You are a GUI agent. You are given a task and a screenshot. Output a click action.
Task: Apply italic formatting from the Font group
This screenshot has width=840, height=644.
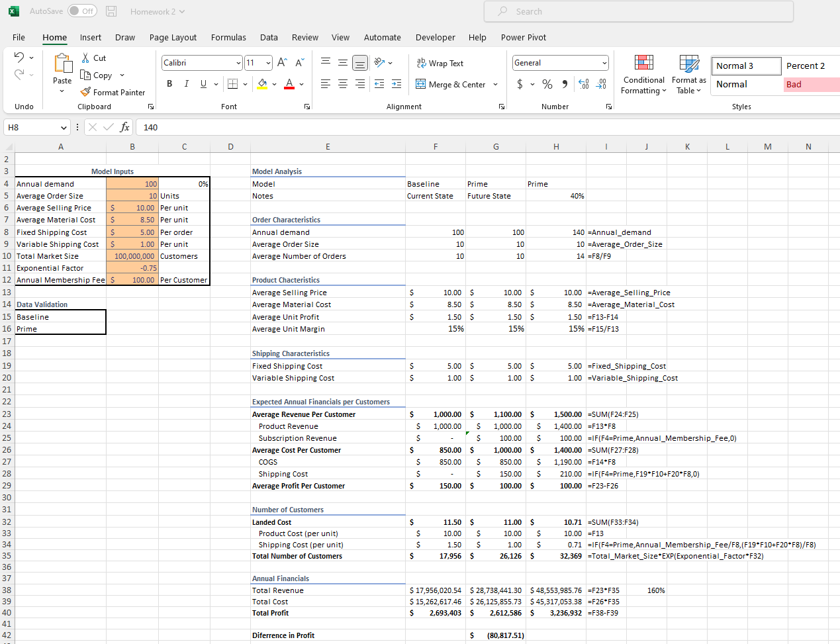187,83
